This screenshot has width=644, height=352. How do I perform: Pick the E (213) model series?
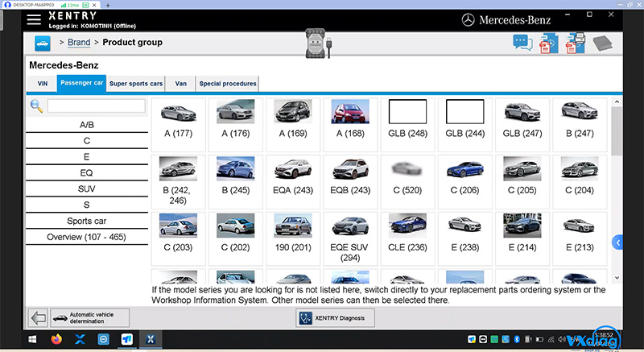click(580, 238)
